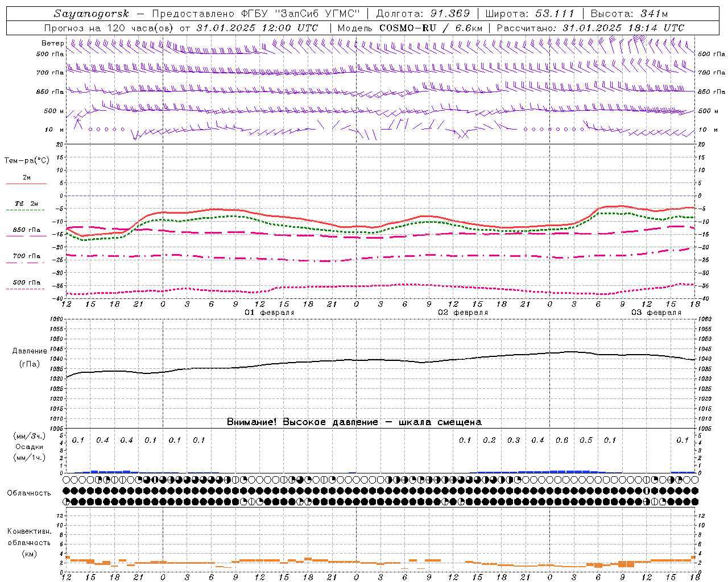
Task: Click the 'Давление' pressure panel label
Action: 30,351
